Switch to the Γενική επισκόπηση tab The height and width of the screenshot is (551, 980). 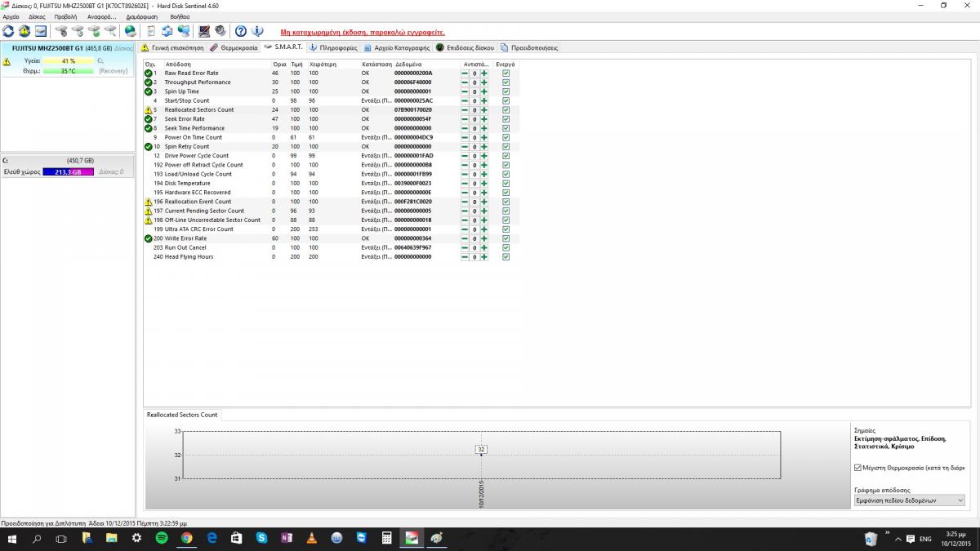click(x=172, y=47)
